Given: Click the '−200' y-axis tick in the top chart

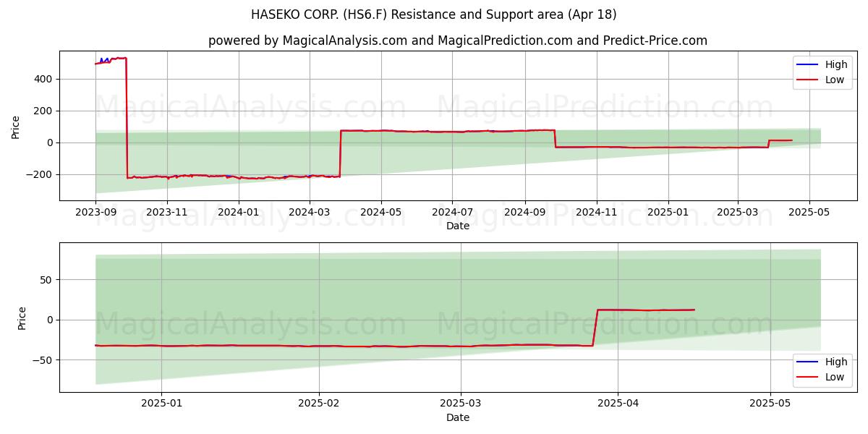Looking at the screenshot, I should pyautogui.click(x=41, y=174).
